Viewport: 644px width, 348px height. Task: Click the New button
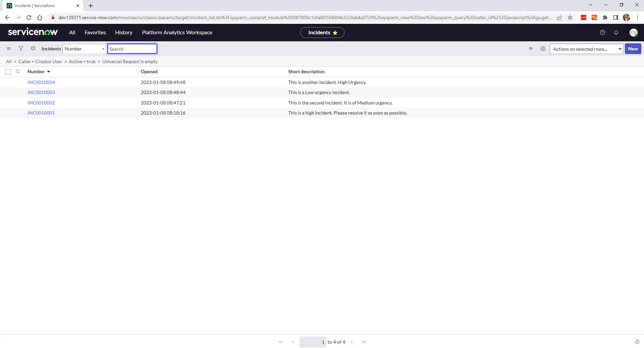[x=633, y=49]
